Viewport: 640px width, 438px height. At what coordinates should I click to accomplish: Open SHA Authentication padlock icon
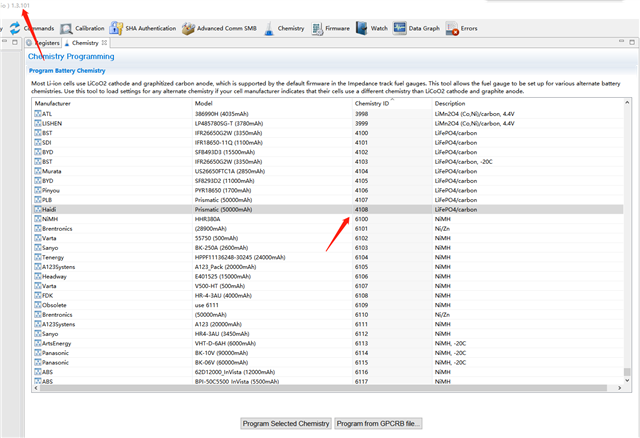coord(116,29)
